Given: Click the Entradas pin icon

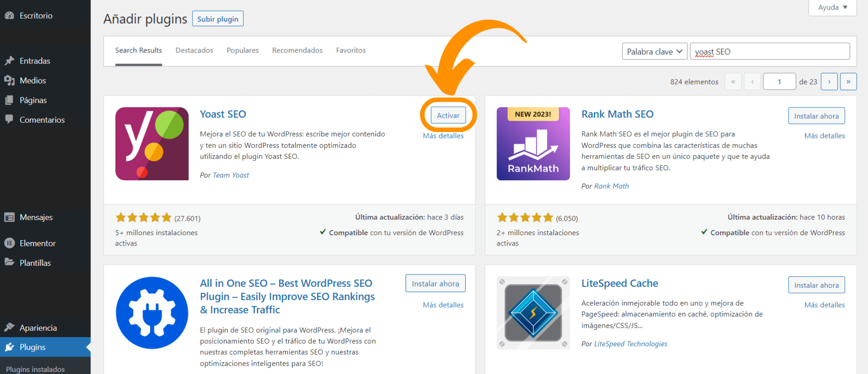Looking at the screenshot, I should (10, 61).
